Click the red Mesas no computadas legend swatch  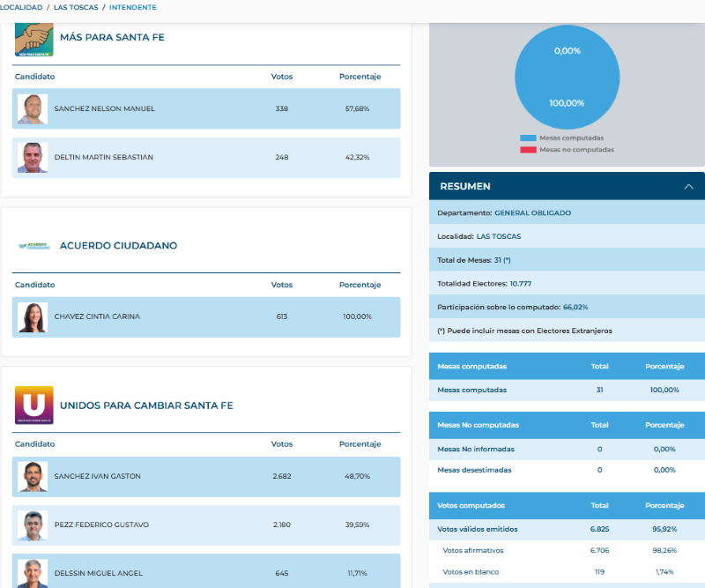[x=528, y=150]
